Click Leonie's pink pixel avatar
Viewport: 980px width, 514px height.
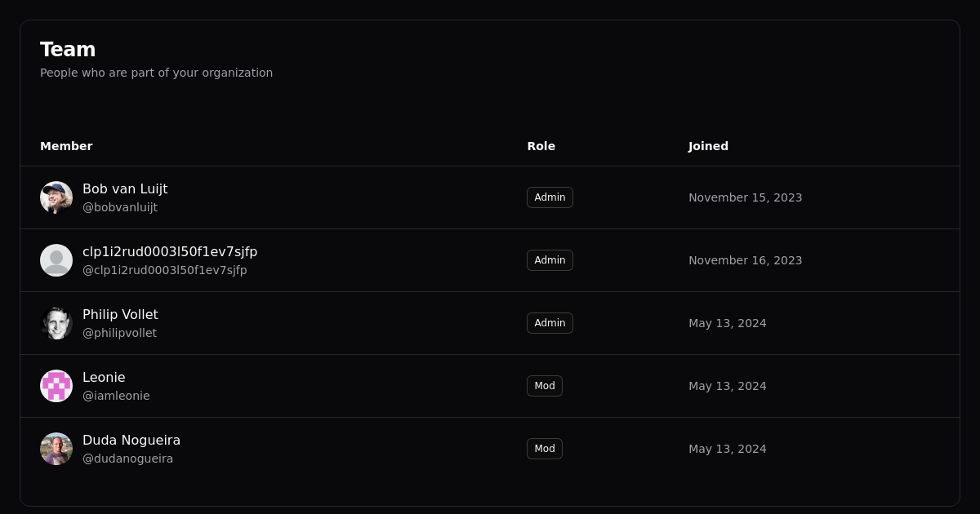point(56,386)
